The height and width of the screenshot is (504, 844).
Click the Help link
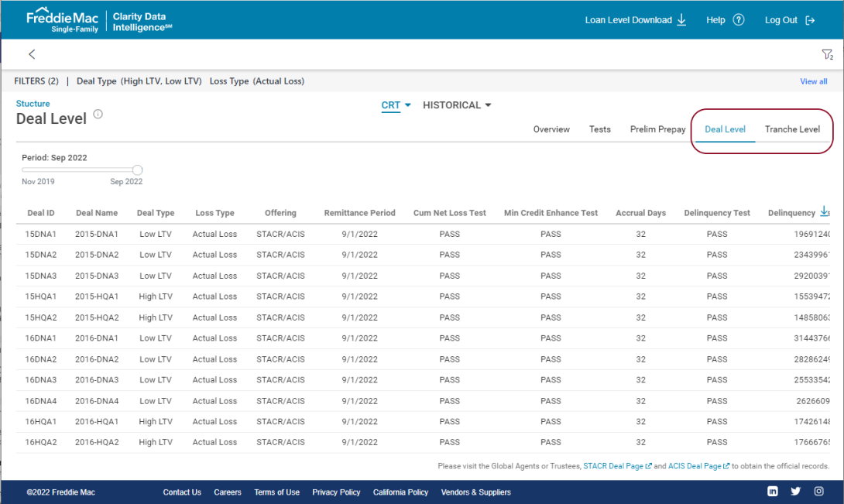point(715,20)
